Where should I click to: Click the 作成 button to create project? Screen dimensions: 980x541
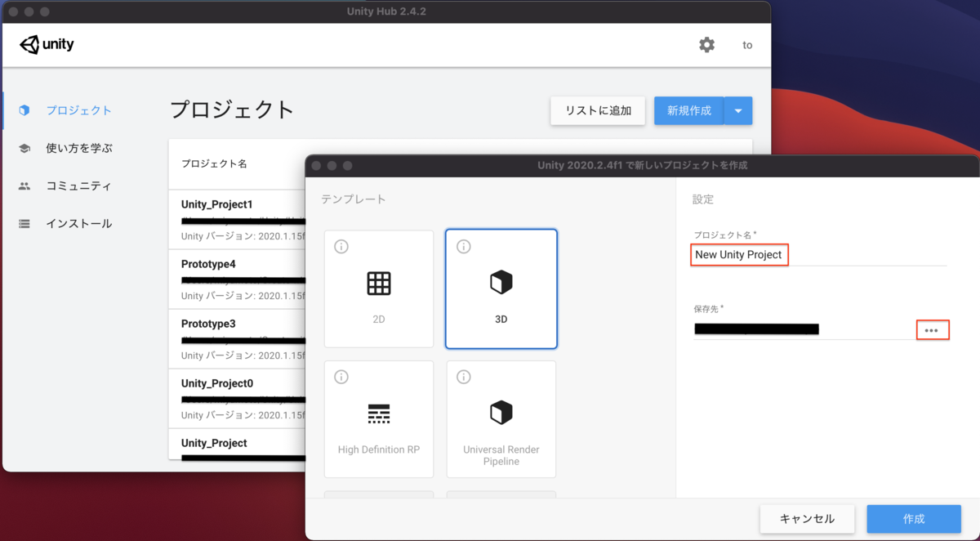pyautogui.click(x=914, y=519)
